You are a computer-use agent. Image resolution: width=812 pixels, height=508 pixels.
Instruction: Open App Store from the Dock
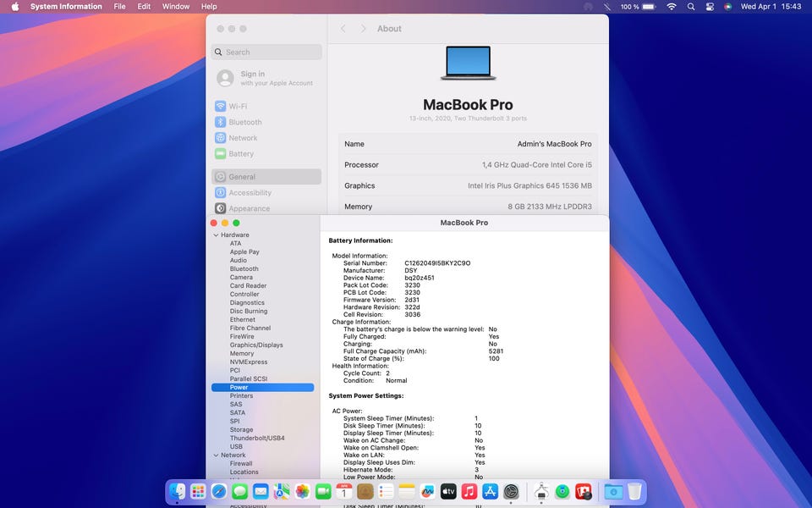tap(490, 491)
